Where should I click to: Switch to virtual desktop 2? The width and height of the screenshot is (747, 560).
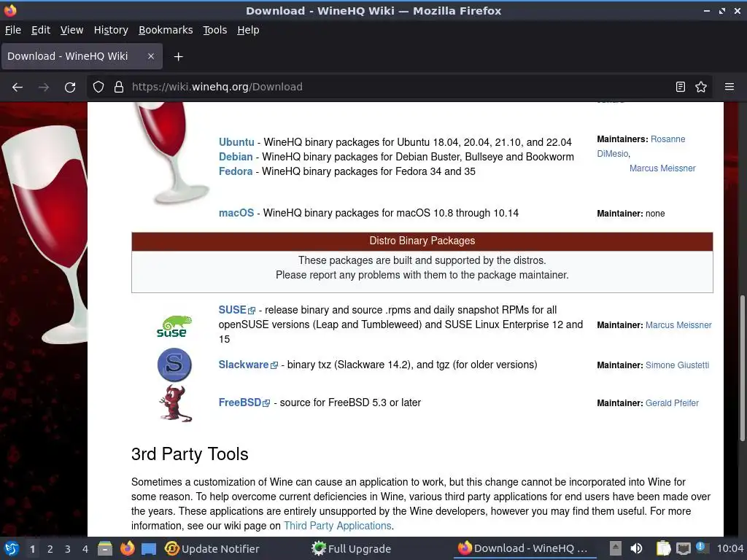click(50, 549)
